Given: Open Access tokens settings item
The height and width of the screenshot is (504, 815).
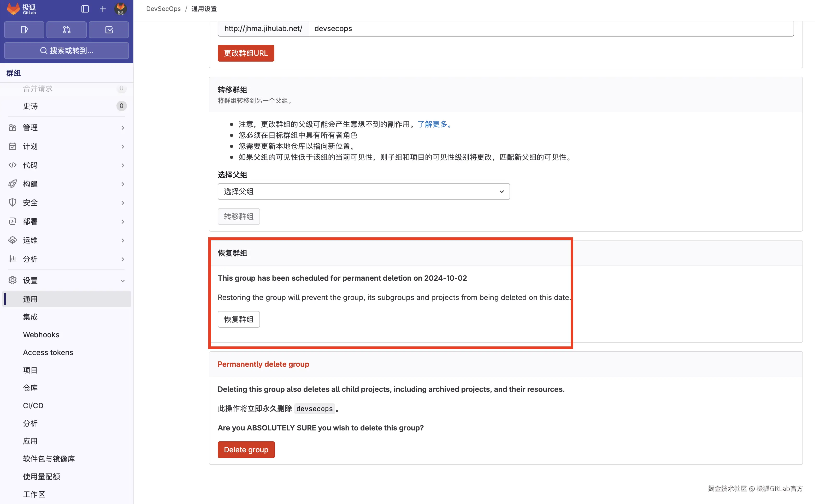Looking at the screenshot, I should 48,352.
